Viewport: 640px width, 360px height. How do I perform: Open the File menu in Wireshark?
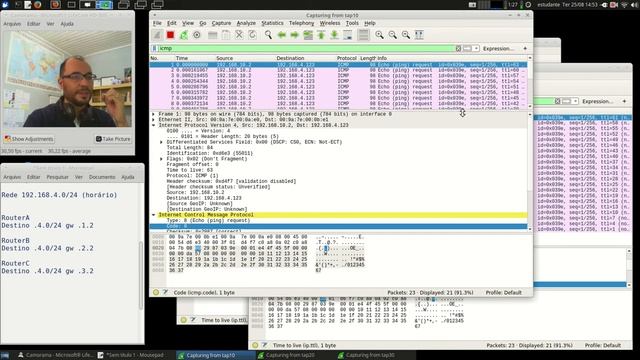point(157,23)
